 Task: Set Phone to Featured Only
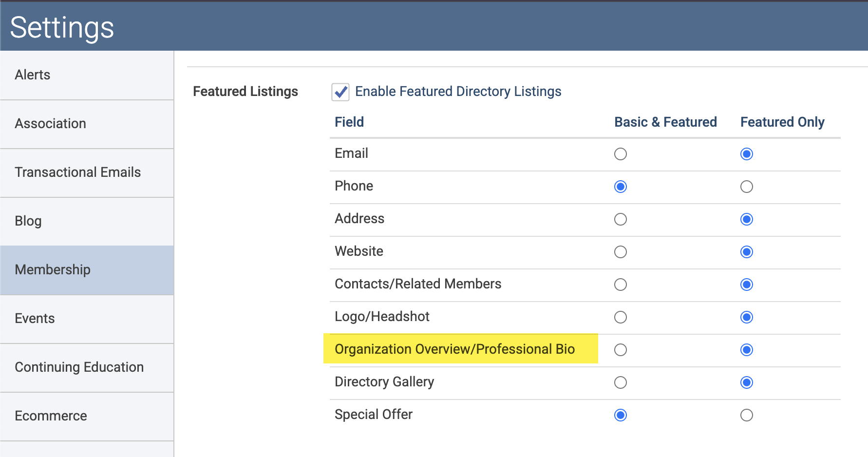click(746, 187)
